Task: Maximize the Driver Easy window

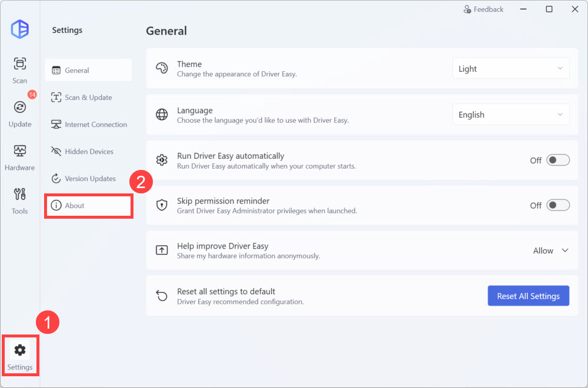Action: (549, 9)
